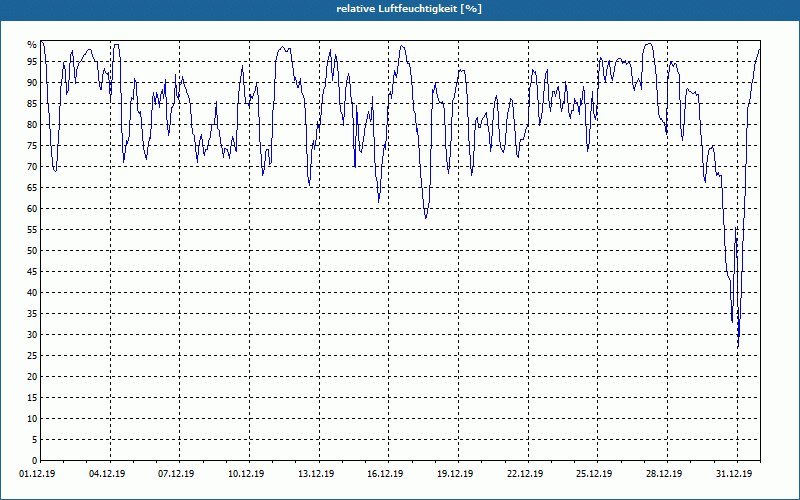
Task: Click the y-axis value 5
Action: click(34, 440)
